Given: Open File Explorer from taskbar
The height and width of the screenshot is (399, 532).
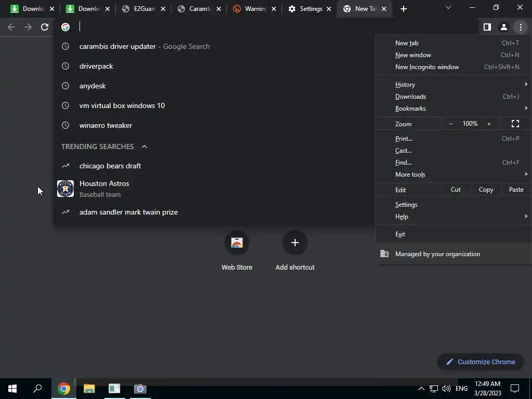Looking at the screenshot, I should coord(89,389).
